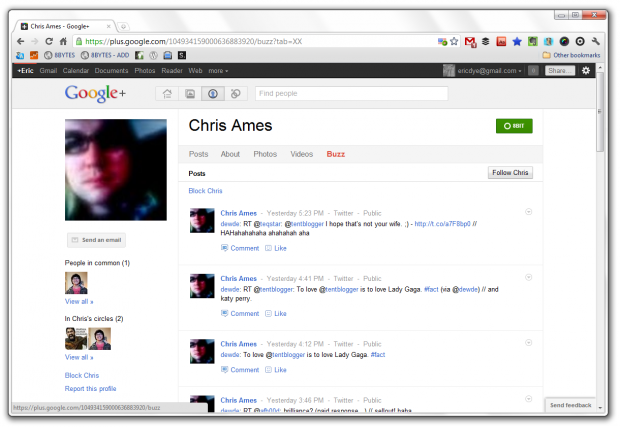The width and height of the screenshot is (620, 427).
Task: Click the People in common avatar
Action: 76,283
